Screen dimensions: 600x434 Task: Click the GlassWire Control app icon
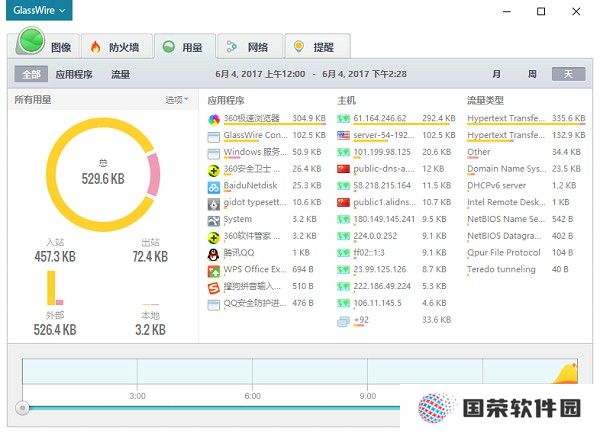[x=214, y=136]
